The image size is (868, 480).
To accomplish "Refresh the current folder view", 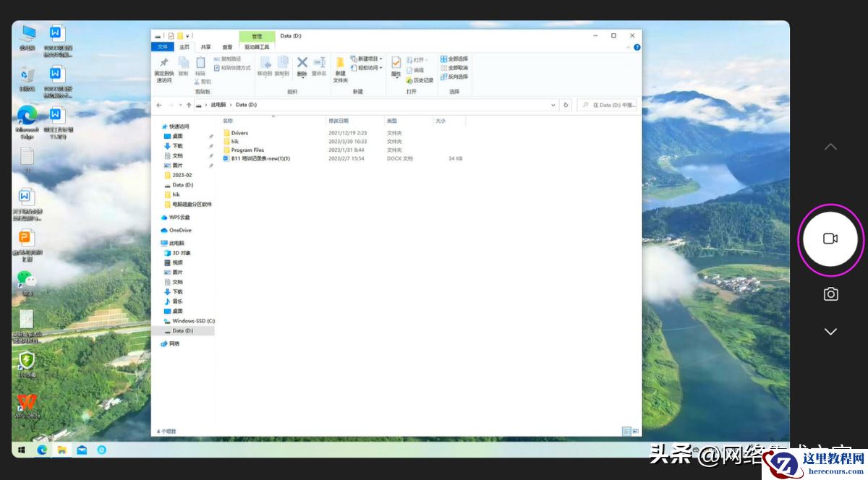I will 566,105.
